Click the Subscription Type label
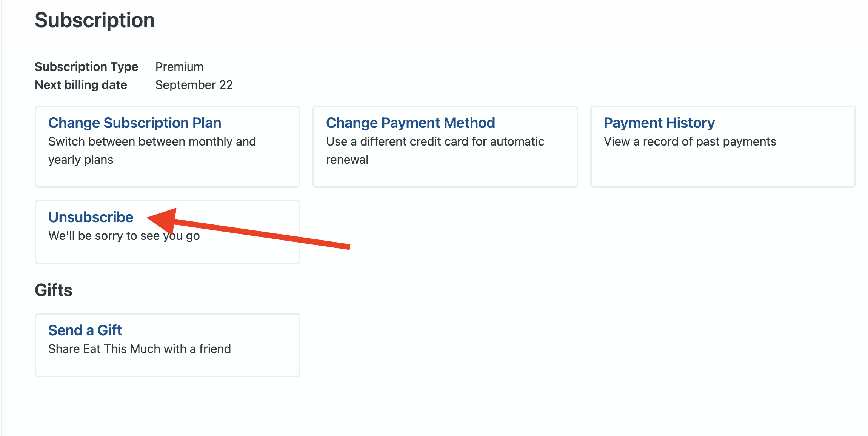Viewport: 868px width, 436px height. point(86,67)
